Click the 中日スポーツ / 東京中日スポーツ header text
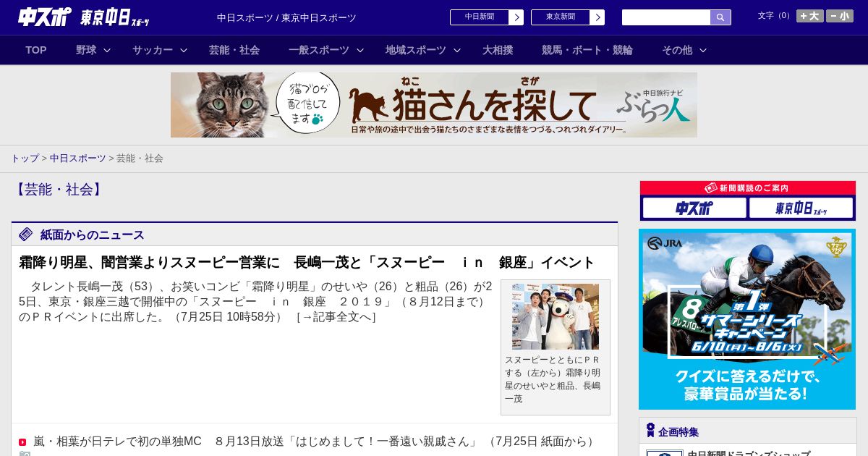The image size is (868, 456). [286, 17]
